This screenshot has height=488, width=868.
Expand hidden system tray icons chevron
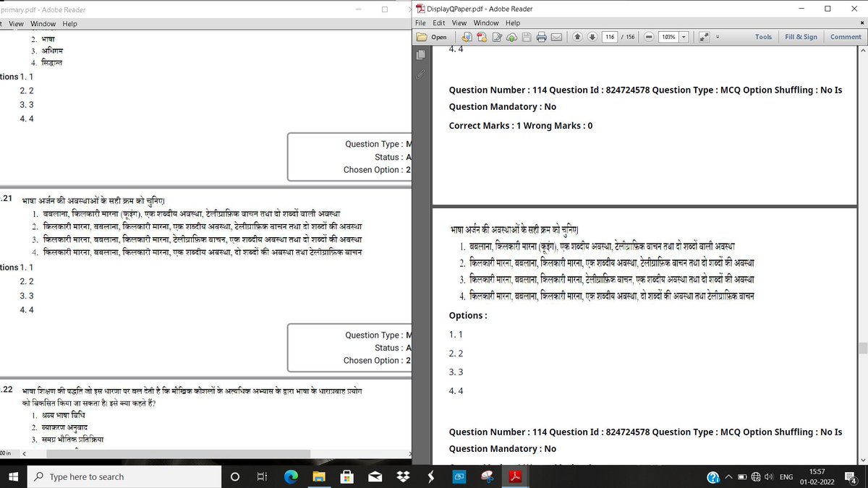pyautogui.click(x=729, y=477)
